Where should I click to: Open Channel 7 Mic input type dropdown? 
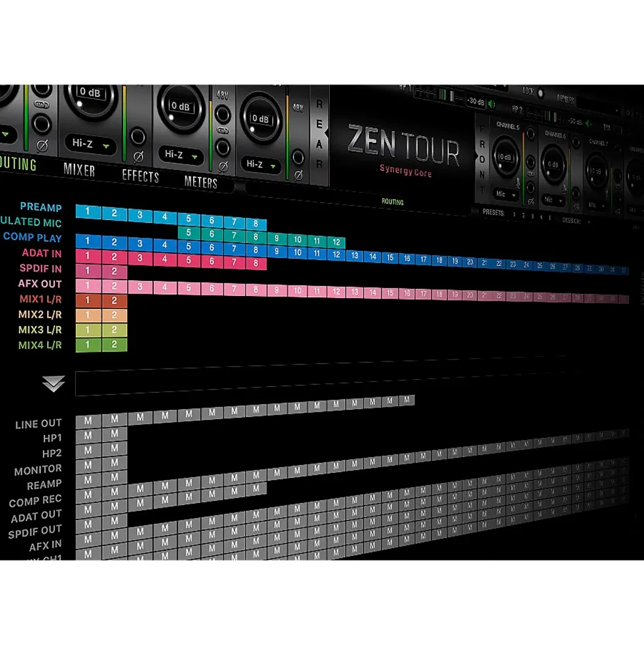(x=596, y=205)
